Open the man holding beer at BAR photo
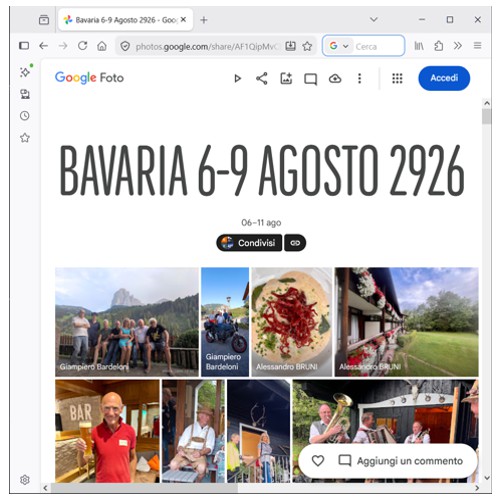 click(107, 431)
